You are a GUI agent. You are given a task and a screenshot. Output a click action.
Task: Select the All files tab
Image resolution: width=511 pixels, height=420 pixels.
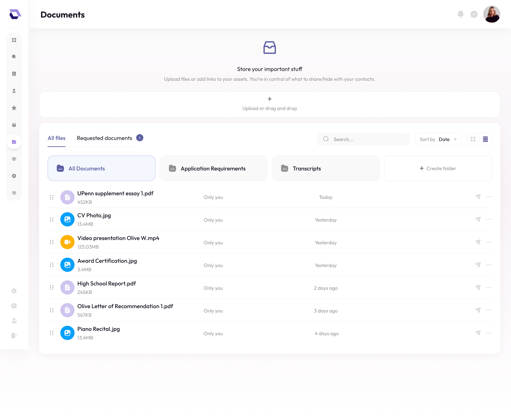(x=56, y=138)
